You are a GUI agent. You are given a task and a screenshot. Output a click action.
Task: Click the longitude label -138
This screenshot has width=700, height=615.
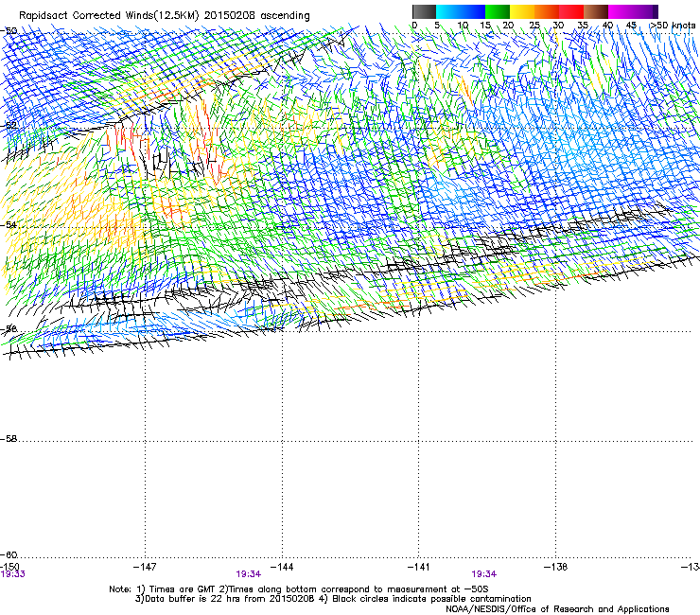click(556, 567)
